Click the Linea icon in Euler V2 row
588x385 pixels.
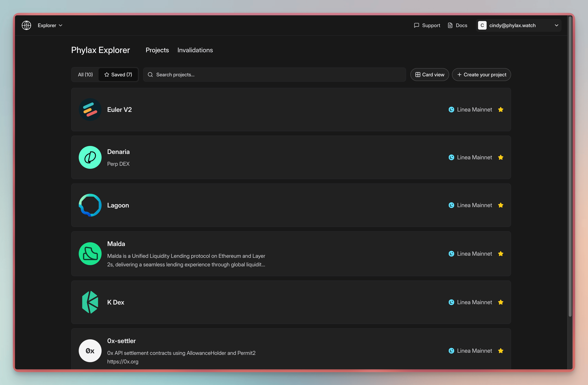point(451,109)
